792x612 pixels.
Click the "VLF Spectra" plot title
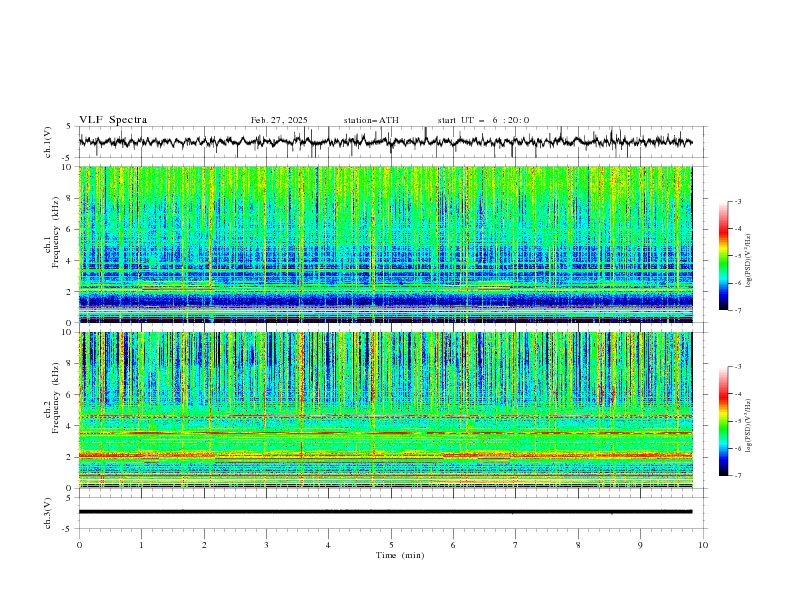pos(113,120)
